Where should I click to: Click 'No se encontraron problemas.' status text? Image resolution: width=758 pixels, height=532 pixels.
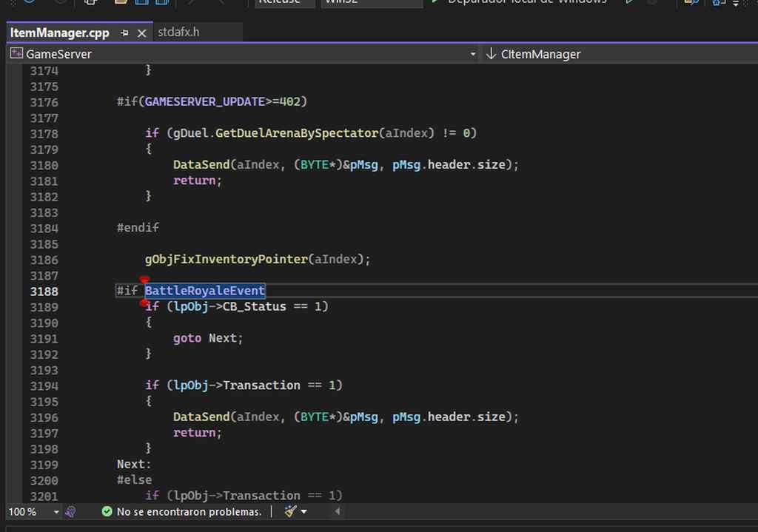click(189, 512)
